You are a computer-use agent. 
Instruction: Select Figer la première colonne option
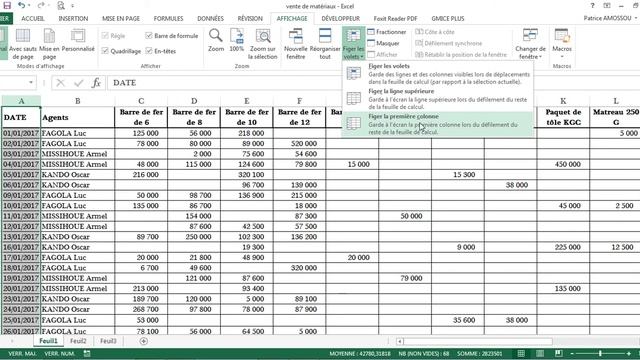point(438,124)
